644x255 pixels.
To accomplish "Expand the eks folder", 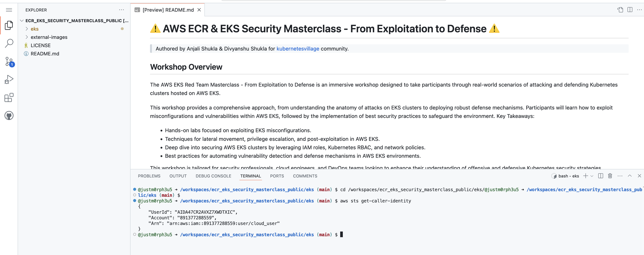I will coord(35,29).
